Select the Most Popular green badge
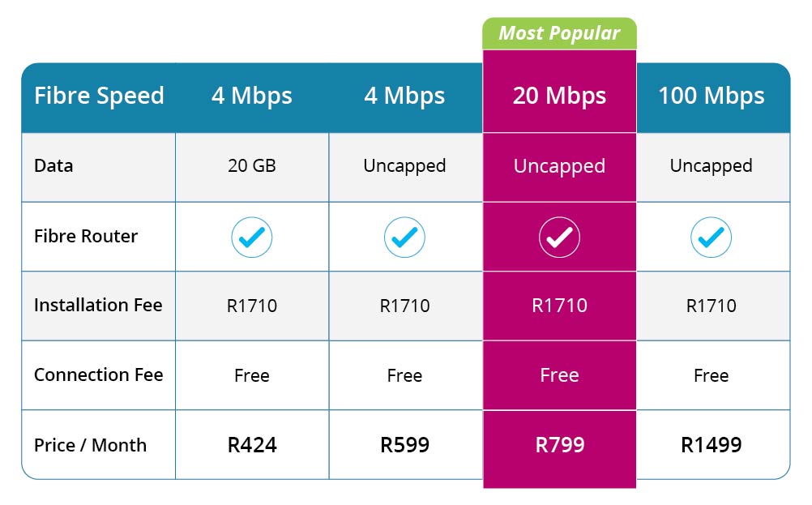 pos(559,33)
